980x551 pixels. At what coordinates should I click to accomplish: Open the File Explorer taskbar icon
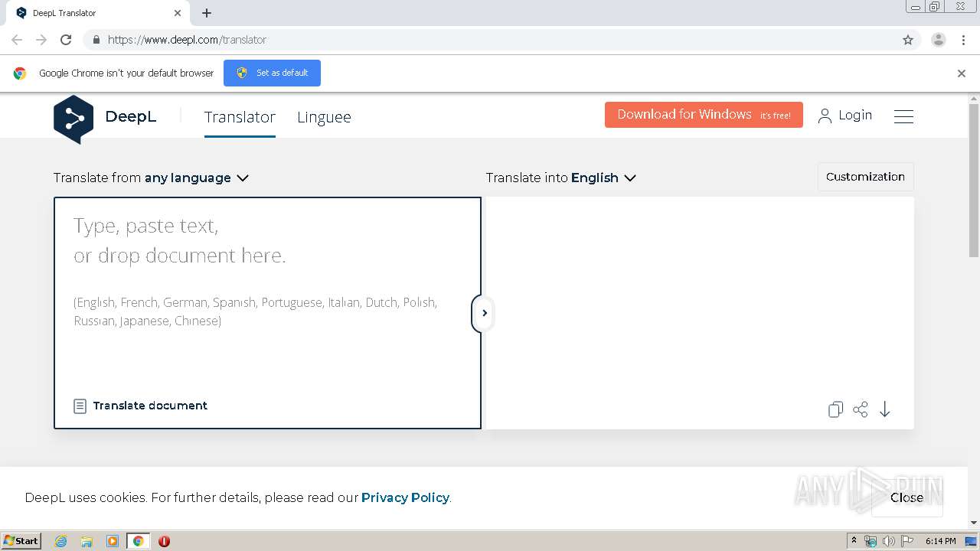pyautogui.click(x=87, y=541)
